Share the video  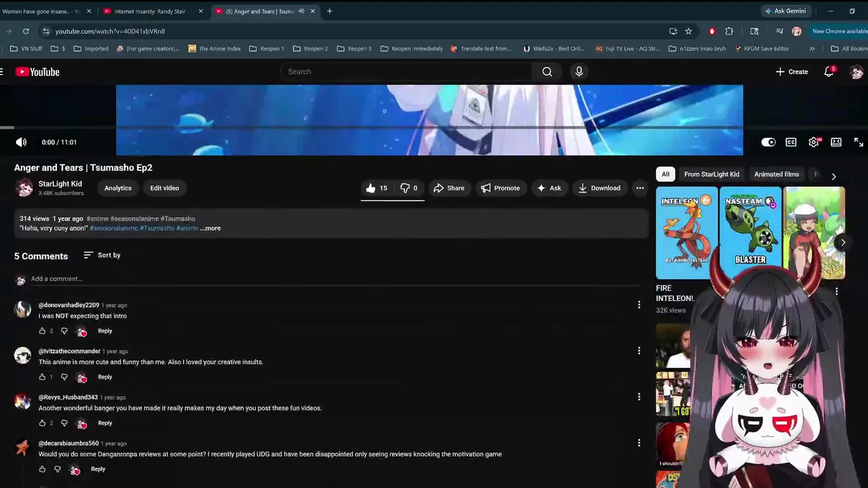coord(449,188)
